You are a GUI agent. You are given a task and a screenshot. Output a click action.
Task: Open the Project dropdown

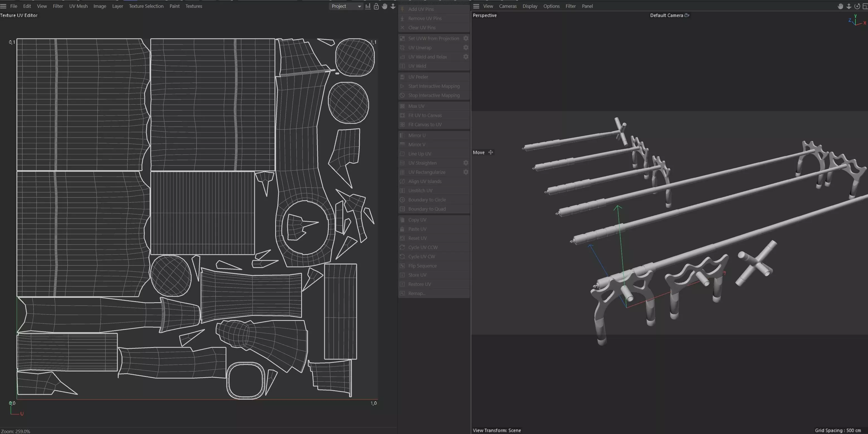(346, 6)
